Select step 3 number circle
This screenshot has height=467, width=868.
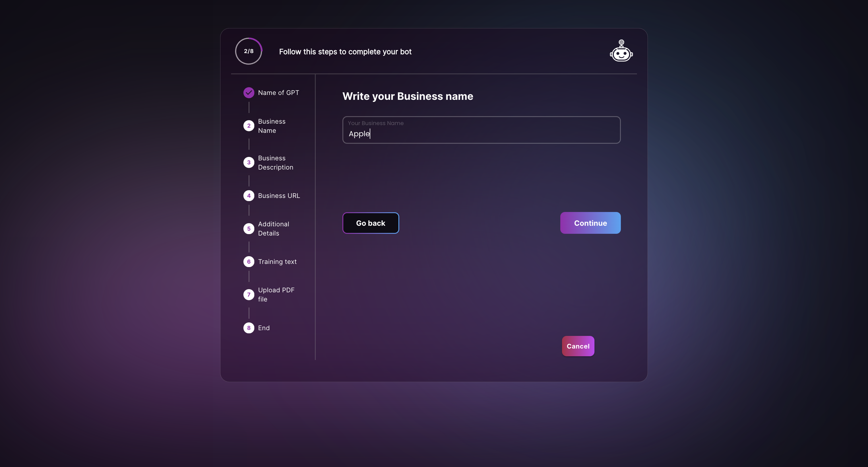[x=249, y=162]
